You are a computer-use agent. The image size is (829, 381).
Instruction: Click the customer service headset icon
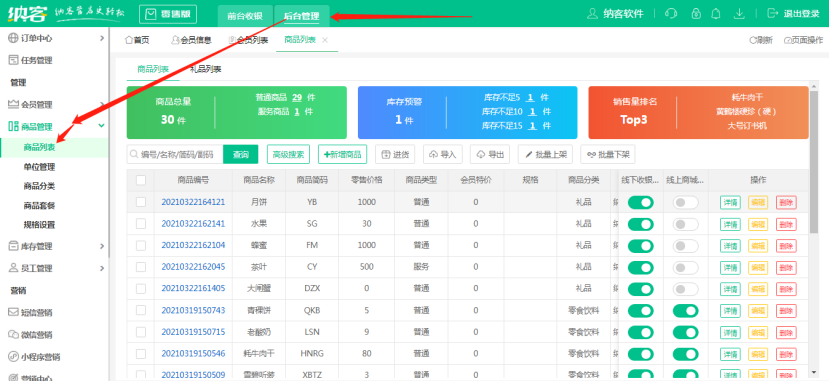[671, 14]
